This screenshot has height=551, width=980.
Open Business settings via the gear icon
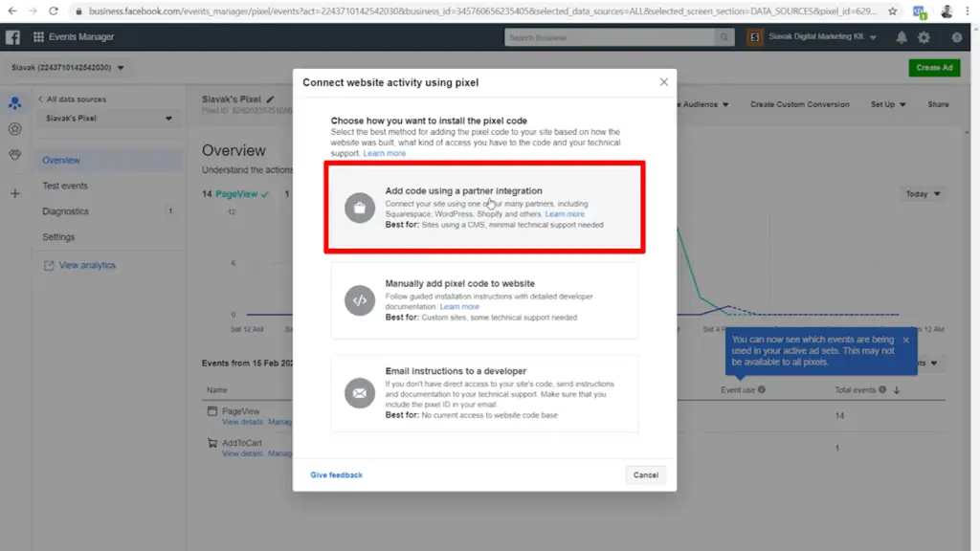[x=924, y=36]
